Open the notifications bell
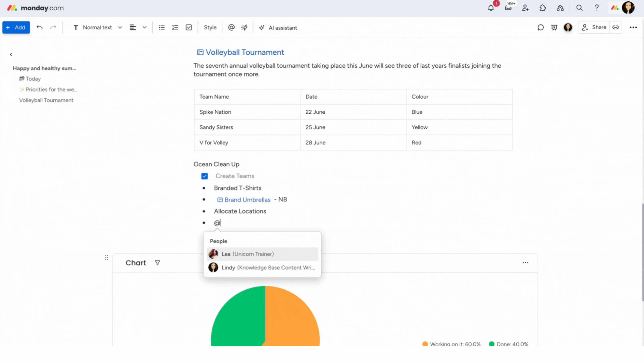The image size is (644, 362). [491, 8]
